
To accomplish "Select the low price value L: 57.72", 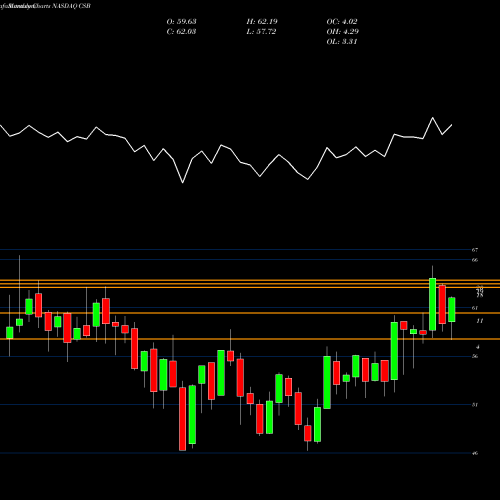I will coord(261,32).
